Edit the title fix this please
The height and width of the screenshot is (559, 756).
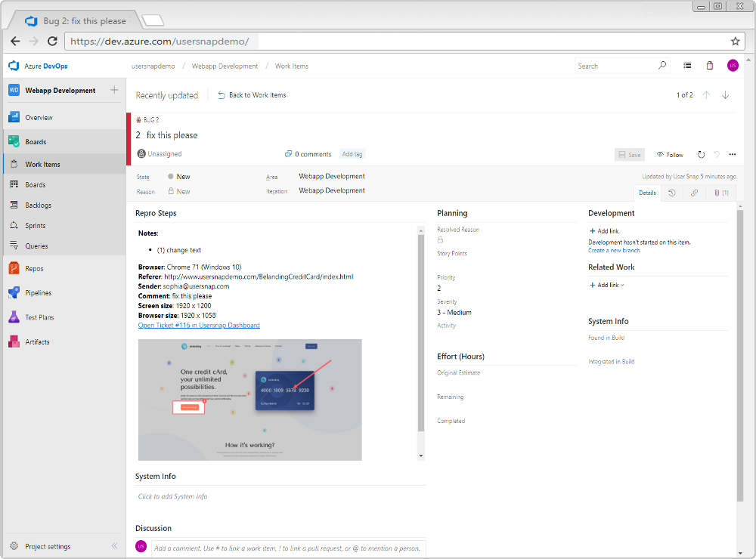(172, 135)
